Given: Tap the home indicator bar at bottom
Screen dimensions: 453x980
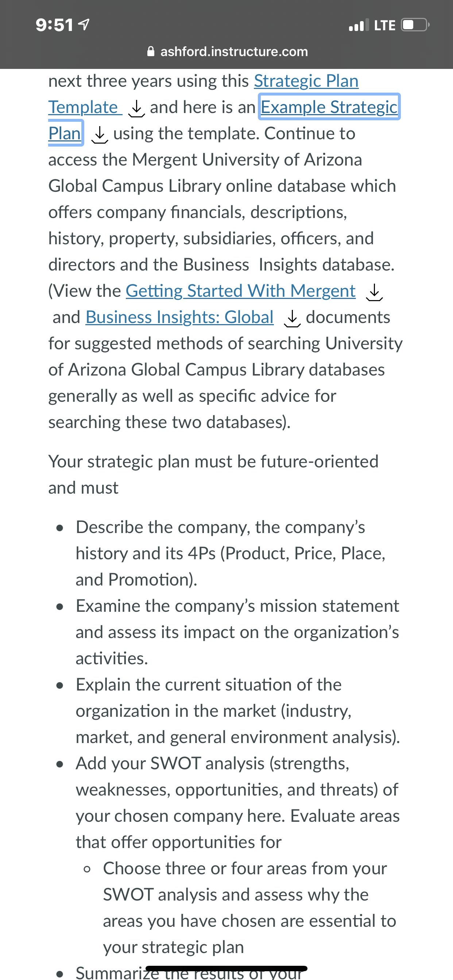Looking at the screenshot, I should coord(226,969).
